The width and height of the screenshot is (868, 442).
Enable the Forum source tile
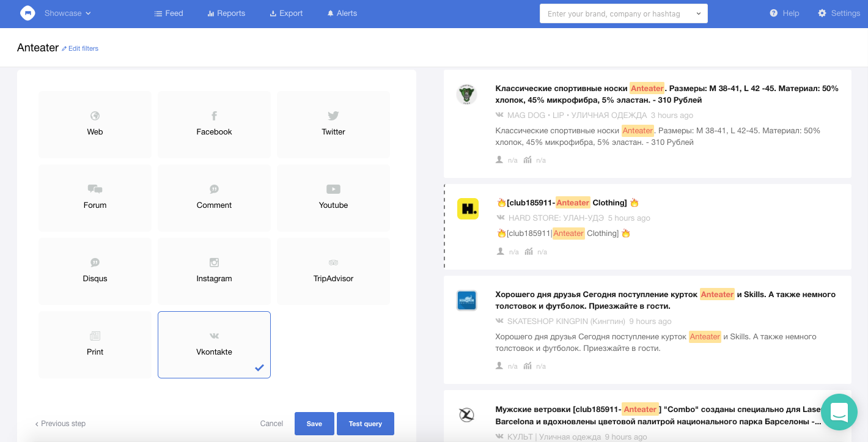click(x=95, y=198)
